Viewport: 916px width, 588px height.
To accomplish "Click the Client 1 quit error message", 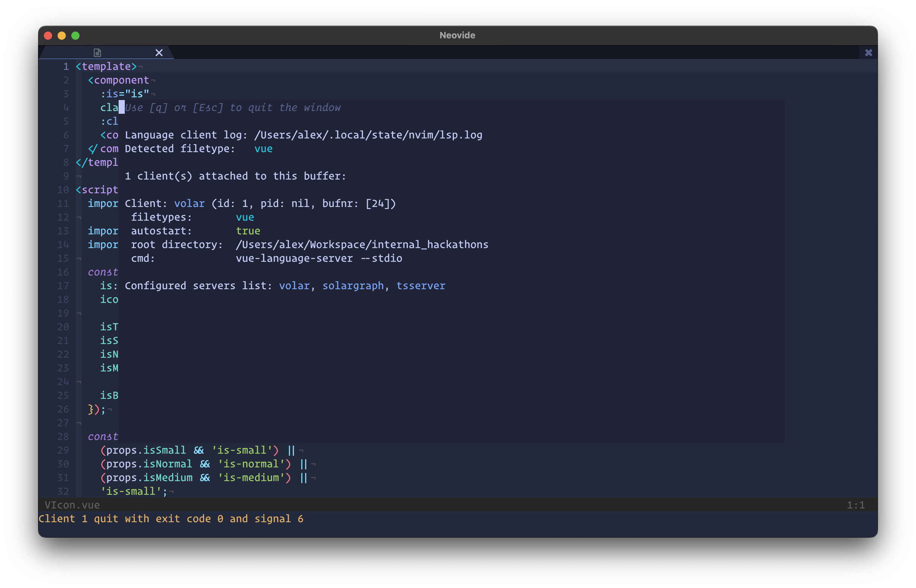I will (x=171, y=519).
